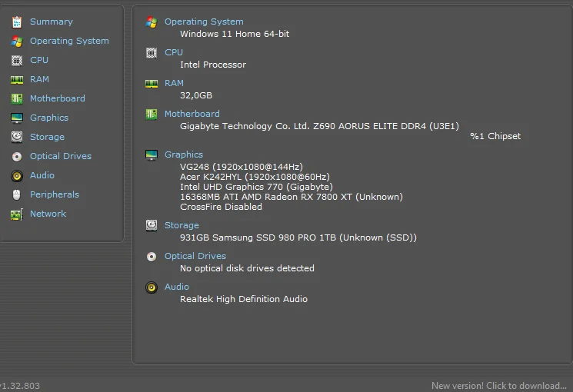The image size is (573, 392).
Task: Click the Graphics icon in summary panel
Action: [152, 155]
